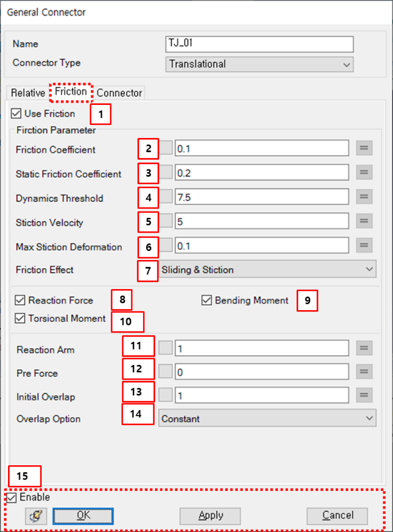
Task: Open expression editor for Max Stiction Deformation
Action: [x=364, y=245]
